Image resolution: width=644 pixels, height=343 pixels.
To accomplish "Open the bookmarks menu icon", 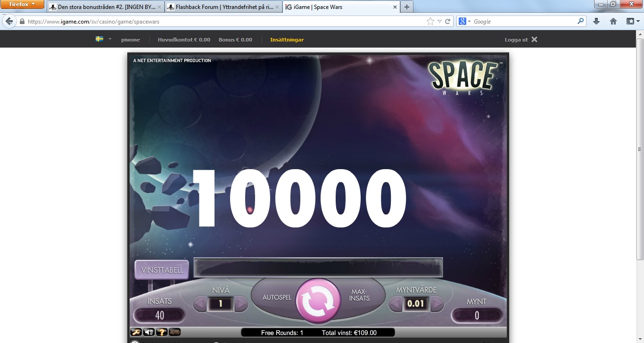I will [x=632, y=21].
